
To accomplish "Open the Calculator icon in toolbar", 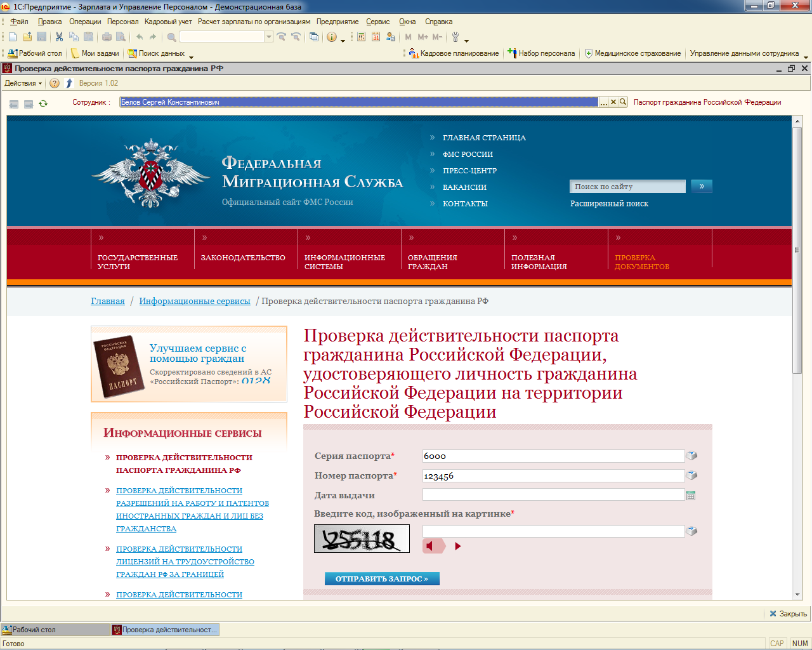I will coord(361,37).
